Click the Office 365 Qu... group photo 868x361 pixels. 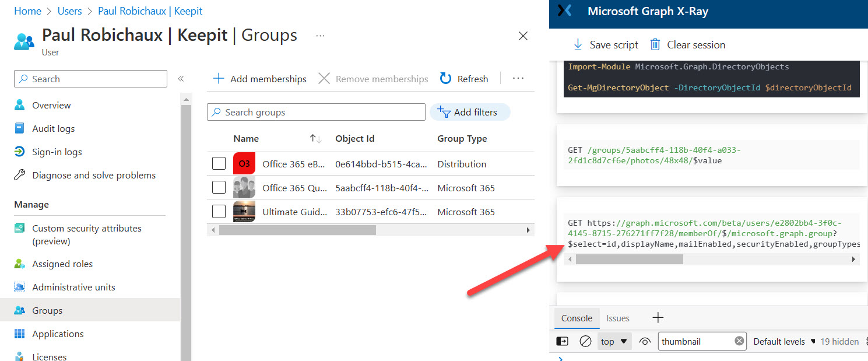244,188
